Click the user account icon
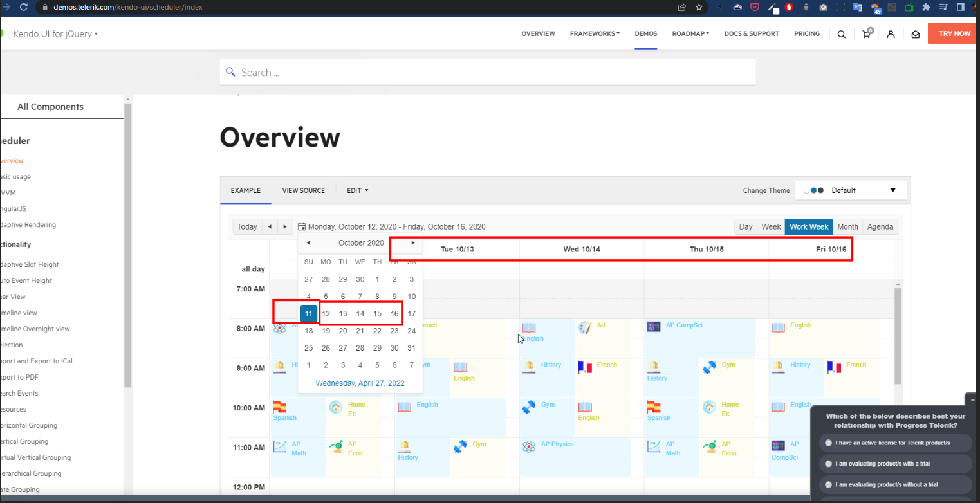The width and height of the screenshot is (980, 503). coord(891,34)
